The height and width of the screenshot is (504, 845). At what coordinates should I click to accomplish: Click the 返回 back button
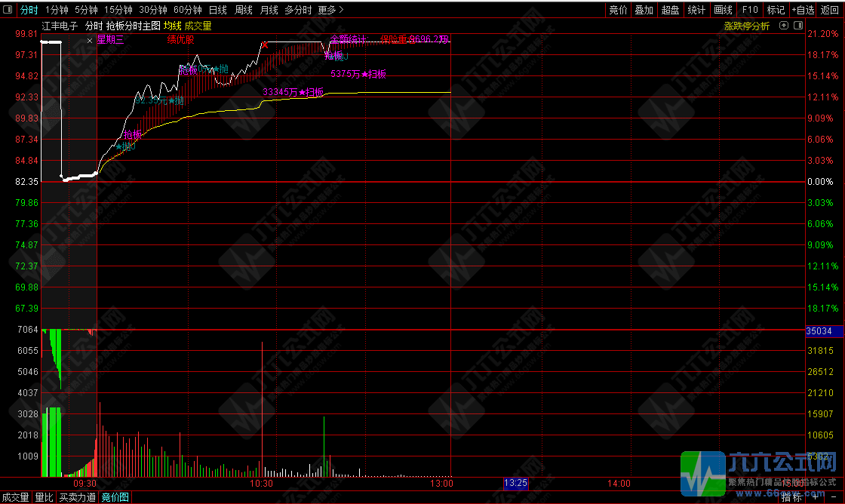(x=830, y=10)
